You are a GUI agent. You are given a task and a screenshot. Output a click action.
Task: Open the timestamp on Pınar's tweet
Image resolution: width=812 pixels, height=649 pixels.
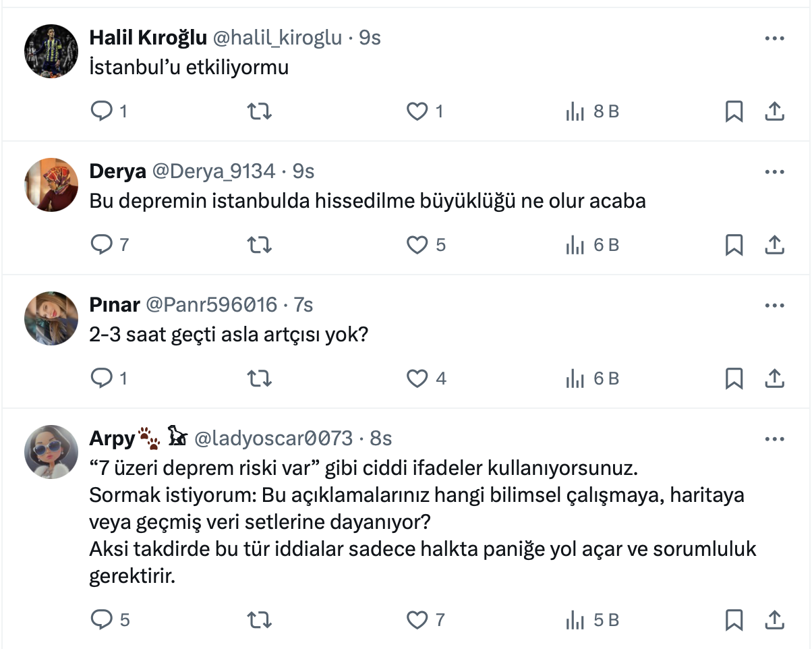pos(303,305)
